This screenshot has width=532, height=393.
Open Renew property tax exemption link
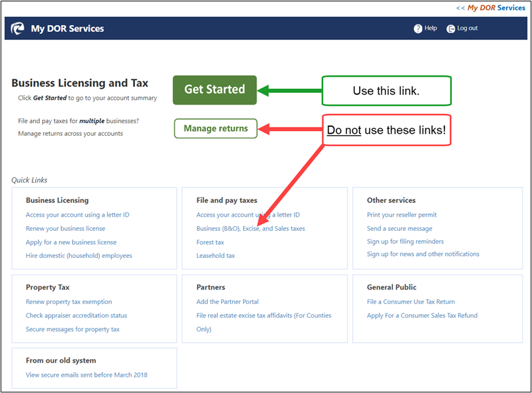coord(69,301)
